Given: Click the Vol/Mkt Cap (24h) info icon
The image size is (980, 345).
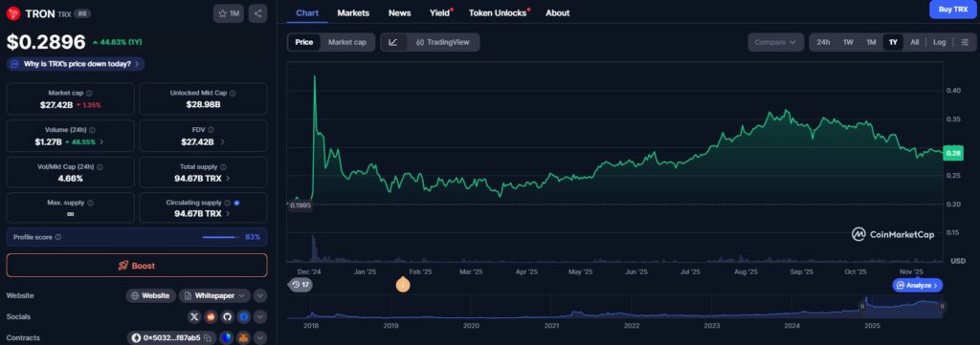Looking at the screenshot, I should [100, 167].
